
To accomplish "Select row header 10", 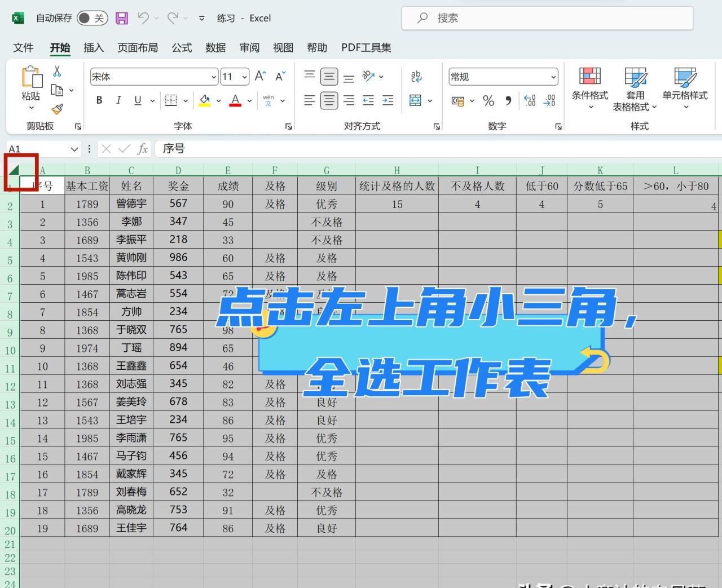I will point(10,351).
